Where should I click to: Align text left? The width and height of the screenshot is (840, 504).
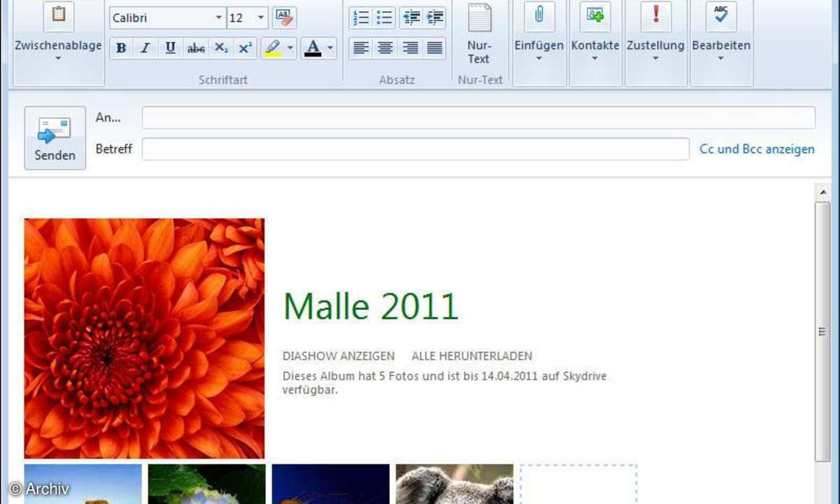[360, 48]
